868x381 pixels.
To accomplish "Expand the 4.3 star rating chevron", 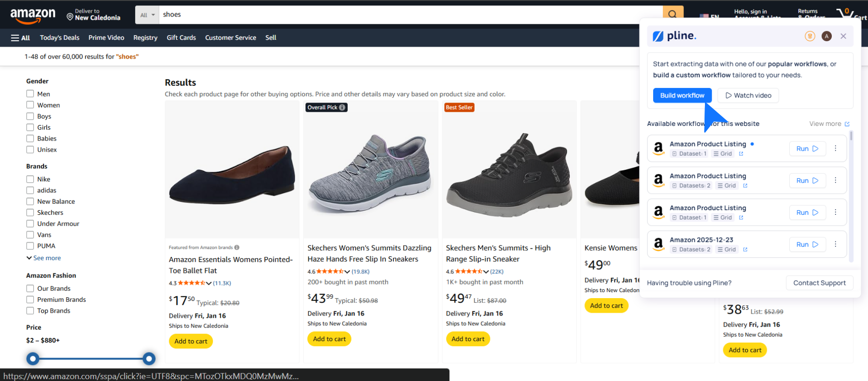I will [x=209, y=283].
